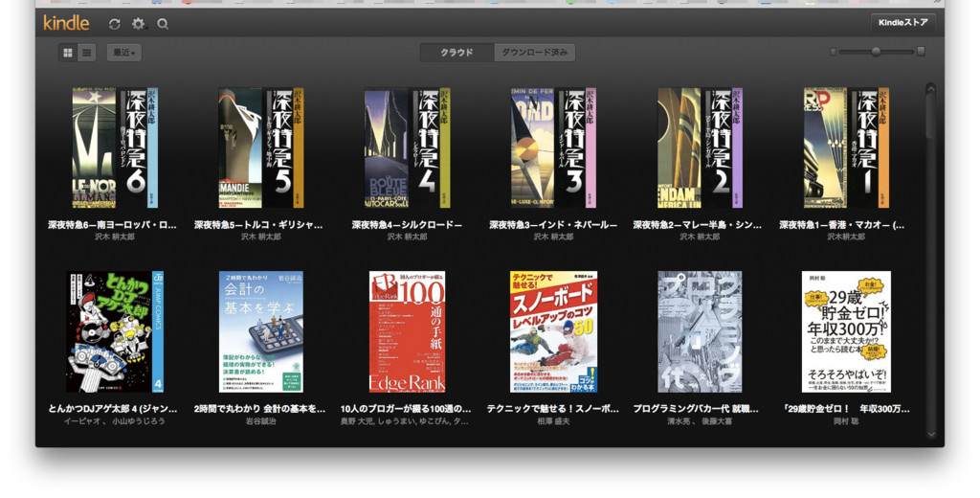Viewport: 980px width, 498px height.
Task: Open 深夜特急5 book cover
Action: (x=261, y=147)
